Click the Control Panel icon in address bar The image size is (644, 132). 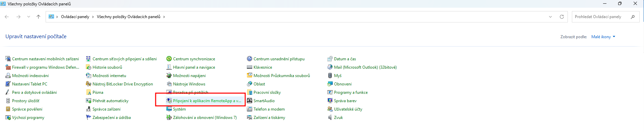click(x=51, y=16)
